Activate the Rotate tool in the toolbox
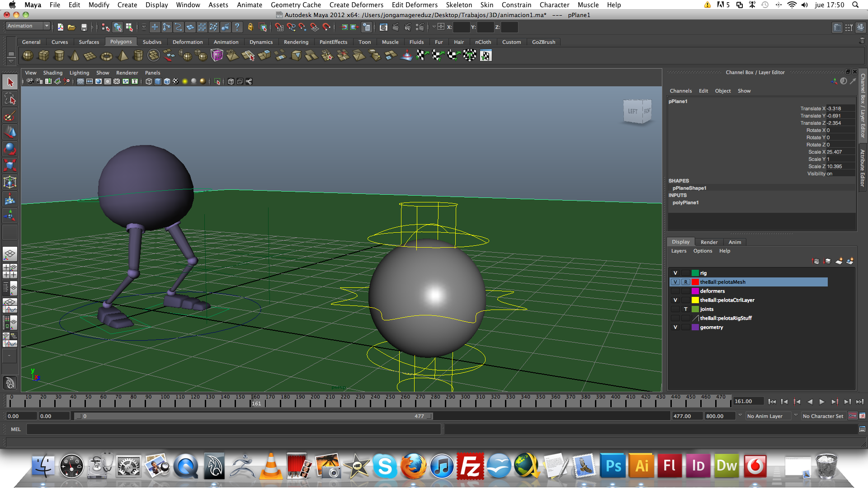 (9, 149)
